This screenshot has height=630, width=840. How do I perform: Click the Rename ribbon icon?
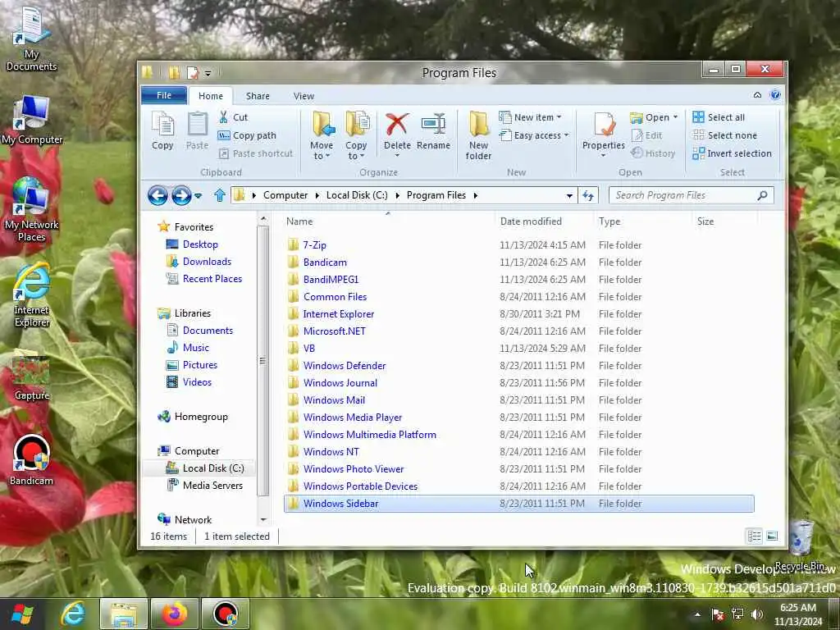tap(433, 131)
